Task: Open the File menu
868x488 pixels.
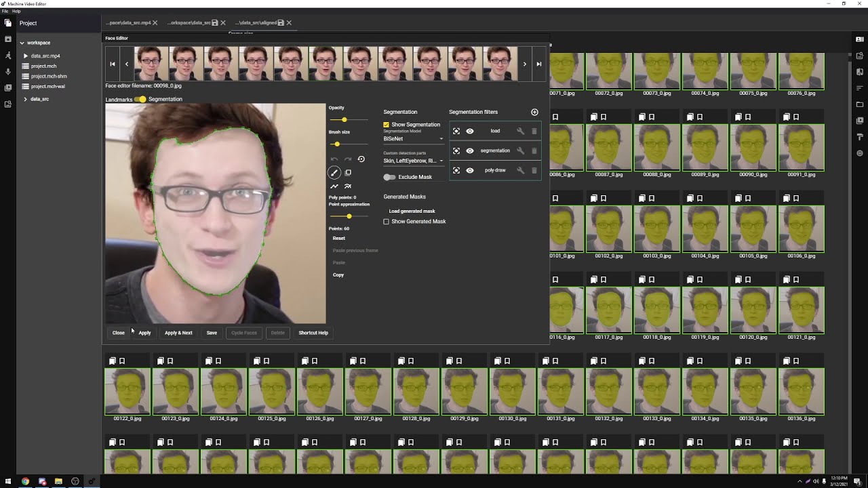Action: click(5, 12)
